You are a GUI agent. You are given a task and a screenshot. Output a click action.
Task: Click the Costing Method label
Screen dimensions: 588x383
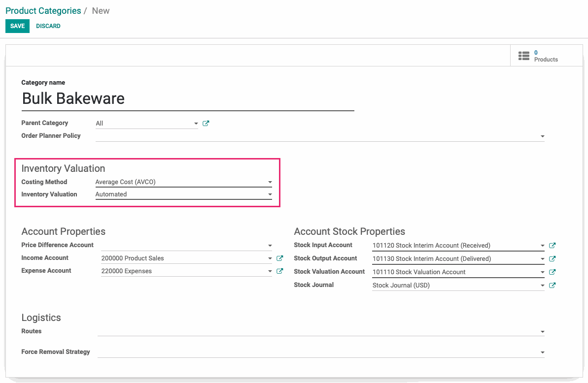pyautogui.click(x=44, y=182)
